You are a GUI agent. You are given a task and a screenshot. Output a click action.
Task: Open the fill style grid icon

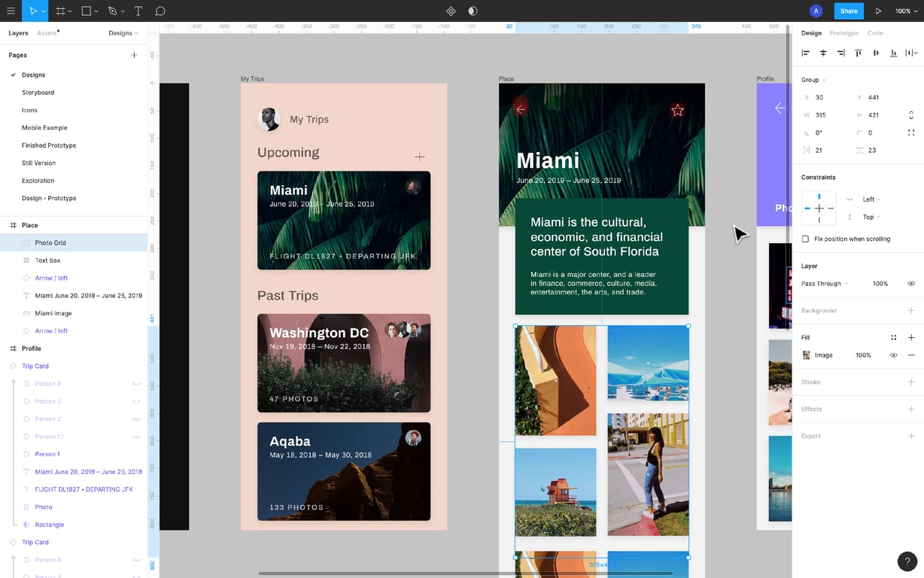893,338
